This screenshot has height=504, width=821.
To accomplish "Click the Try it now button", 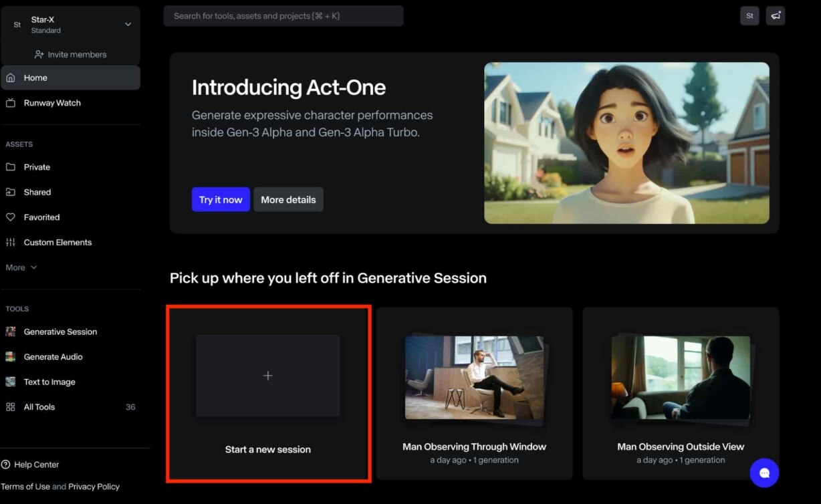I will click(x=221, y=199).
